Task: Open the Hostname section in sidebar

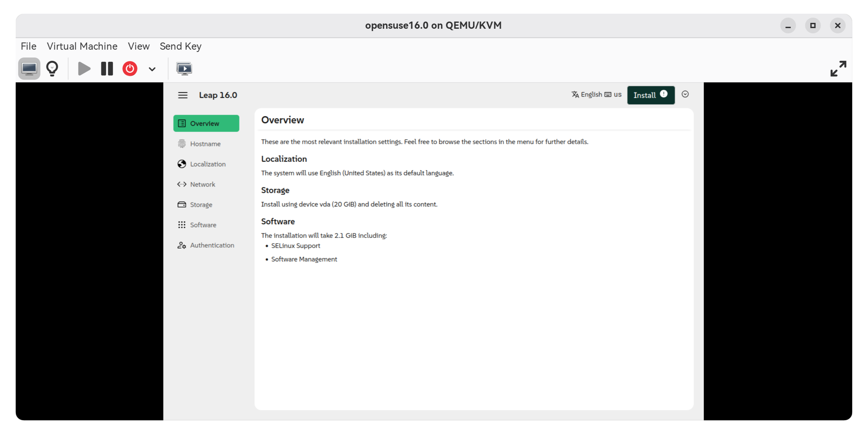Action: (205, 144)
